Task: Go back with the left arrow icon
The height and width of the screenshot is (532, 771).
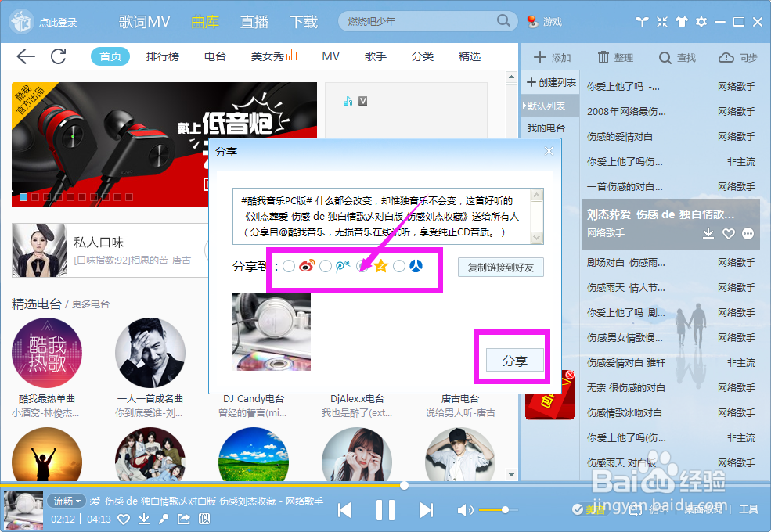Action: [x=26, y=56]
